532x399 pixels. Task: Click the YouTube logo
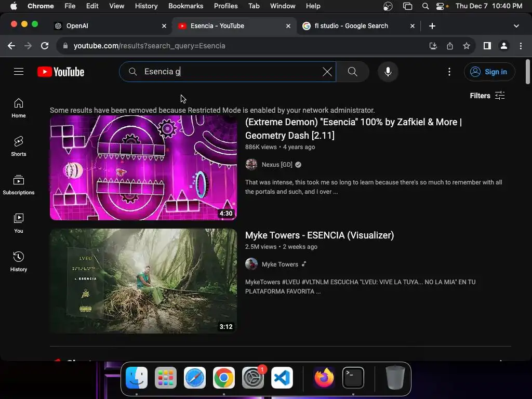(x=61, y=72)
